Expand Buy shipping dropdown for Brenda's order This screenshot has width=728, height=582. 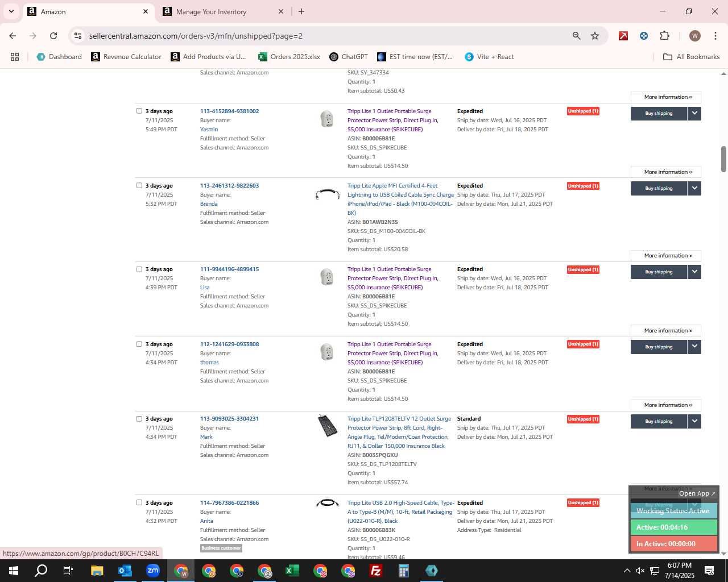694,188
